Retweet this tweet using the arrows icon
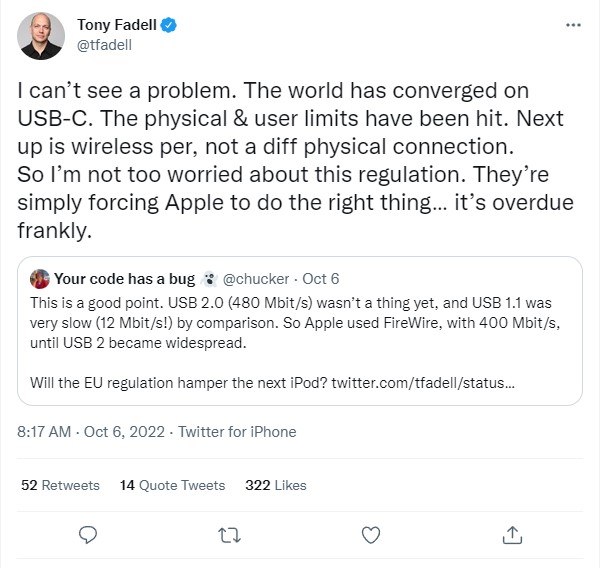The width and height of the screenshot is (601, 568). (x=228, y=533)
